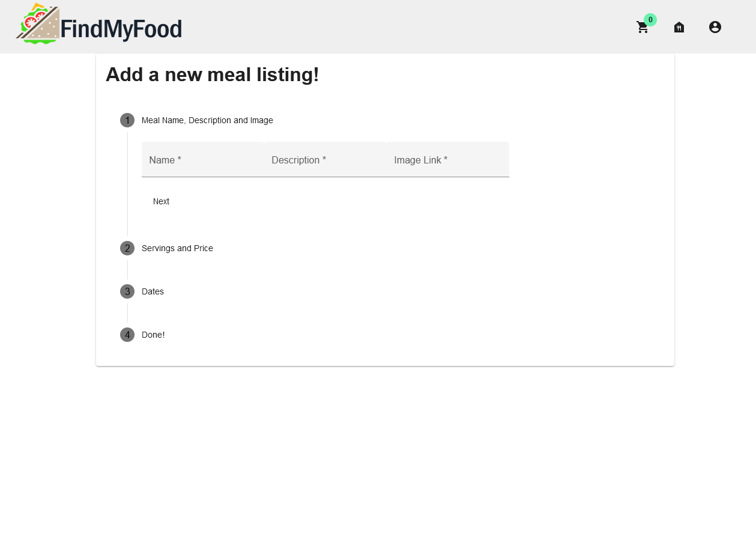756x557 pixels.
Task: Expand the Servings and Price step
Action: (177, 248)
